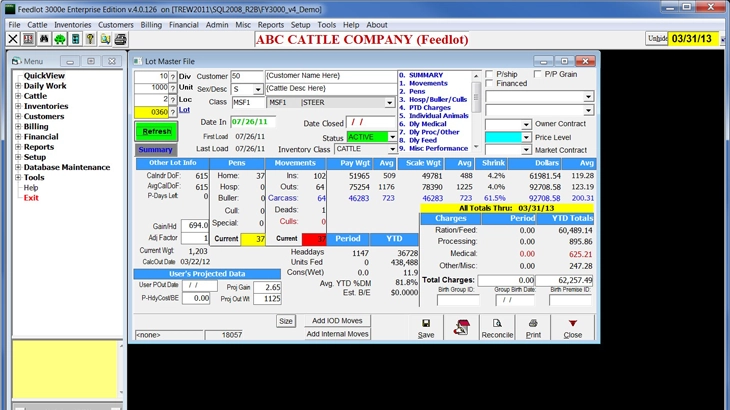Click the Lot Master File title icon
The width and height of the screenshot is (730, 410).
coord(137,61)
